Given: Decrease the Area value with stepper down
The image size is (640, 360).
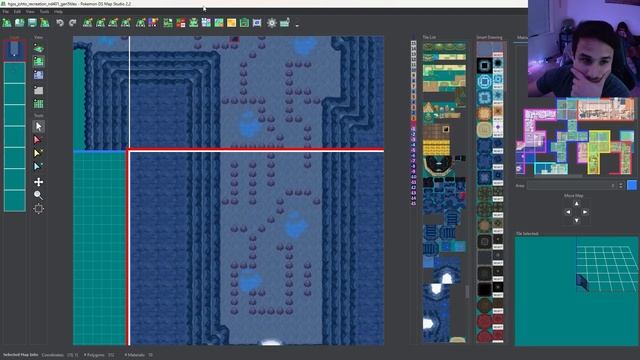Looking at the screenshot, I should 620,187.
